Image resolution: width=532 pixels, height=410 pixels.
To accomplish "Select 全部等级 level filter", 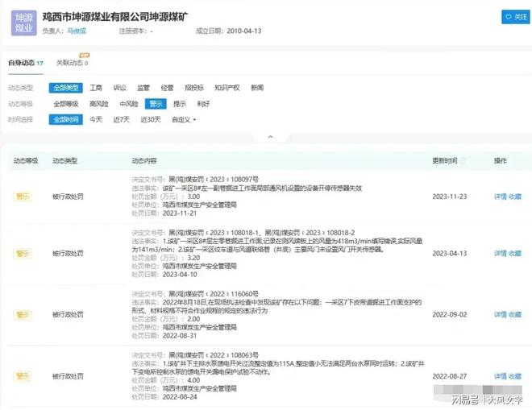I will [66, 104].
